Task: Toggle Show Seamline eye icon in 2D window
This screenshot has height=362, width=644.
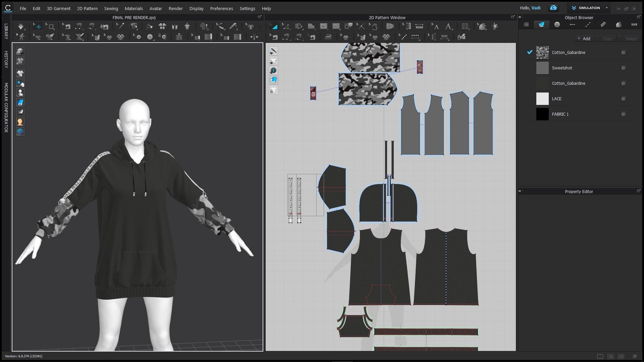Action: tap(273, 51)
